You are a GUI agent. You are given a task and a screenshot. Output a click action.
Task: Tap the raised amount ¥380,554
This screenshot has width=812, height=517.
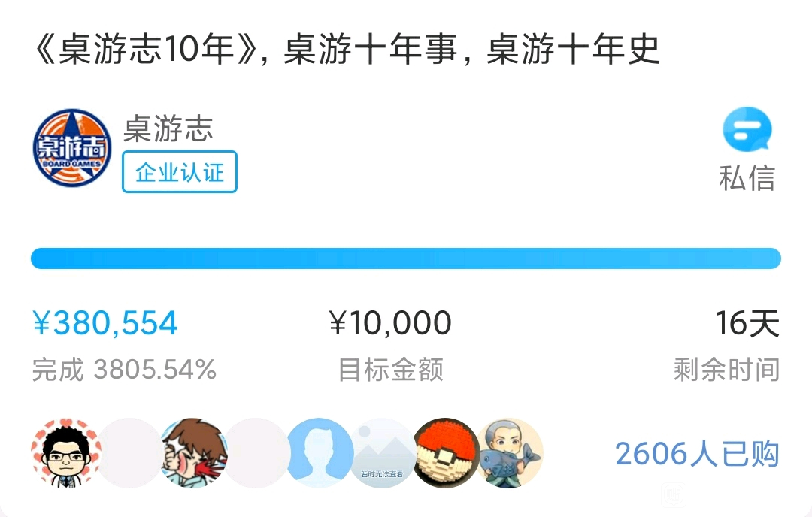105,323
